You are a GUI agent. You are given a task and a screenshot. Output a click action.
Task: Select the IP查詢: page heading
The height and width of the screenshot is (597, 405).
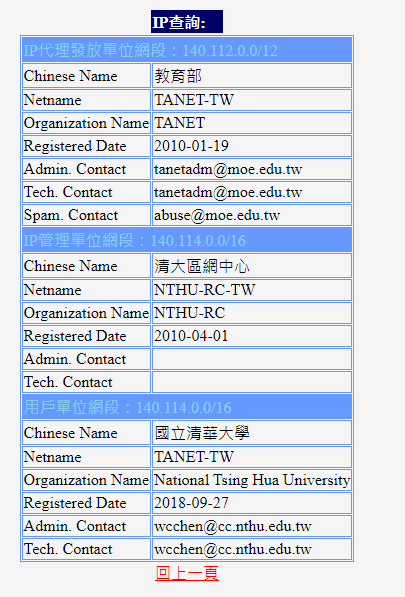coord(179,22)
